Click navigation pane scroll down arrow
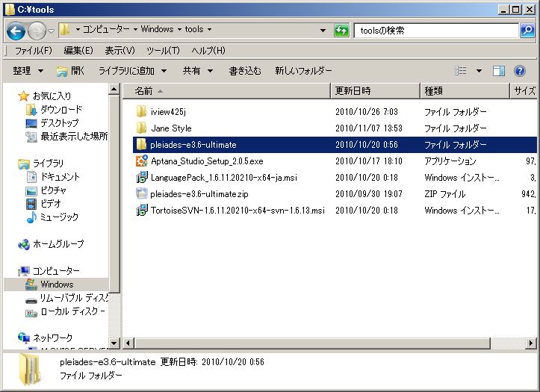 pos(114,343)
